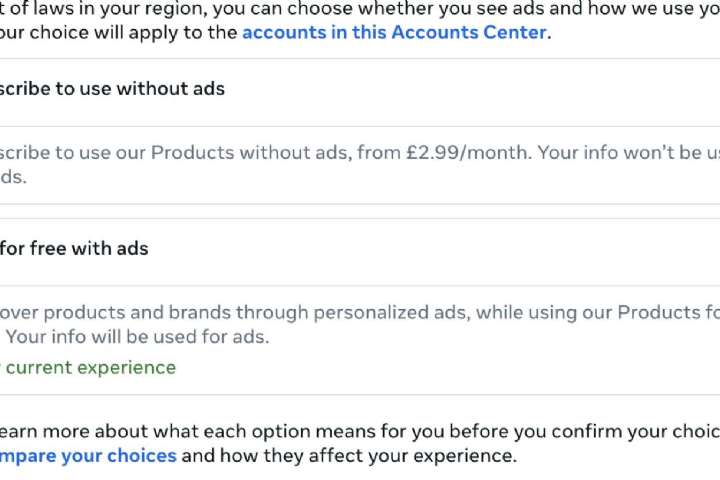Select the 'Use for free with ads' option

[x=74, y=249]
